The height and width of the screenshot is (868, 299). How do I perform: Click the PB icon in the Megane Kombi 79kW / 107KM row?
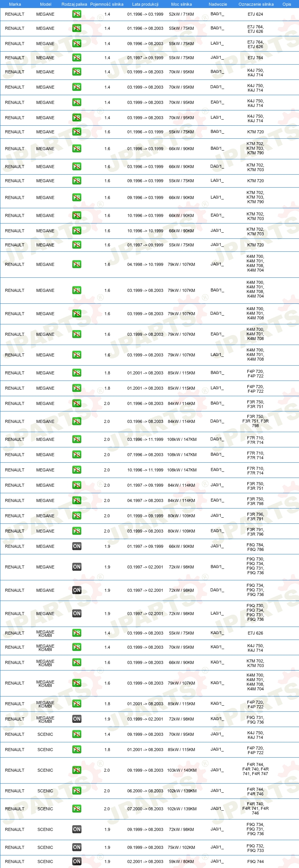tap(76, 683)
